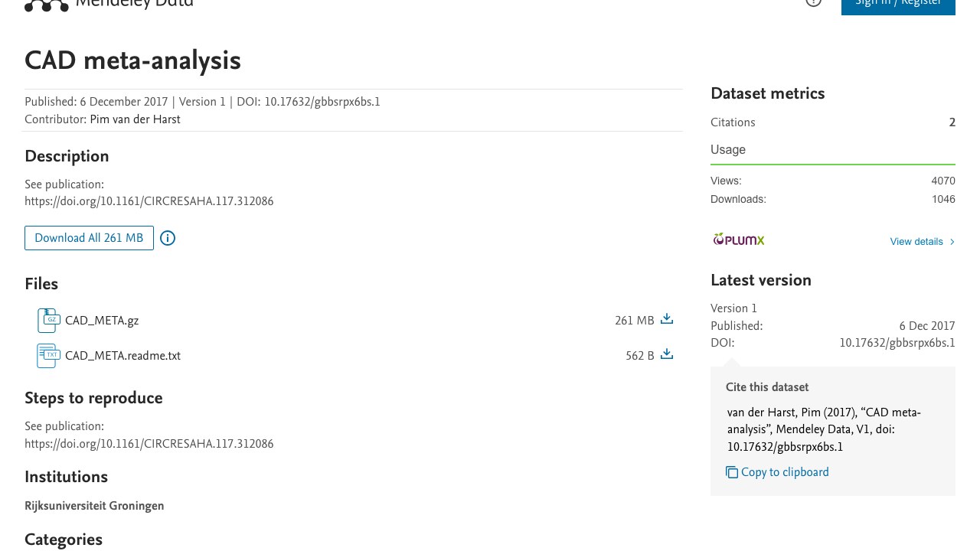
Task: Select DOI 10.17632/gbbsrpx6bs.1 under Latest version
Action: pyautogui.click(x=897, y=343)
